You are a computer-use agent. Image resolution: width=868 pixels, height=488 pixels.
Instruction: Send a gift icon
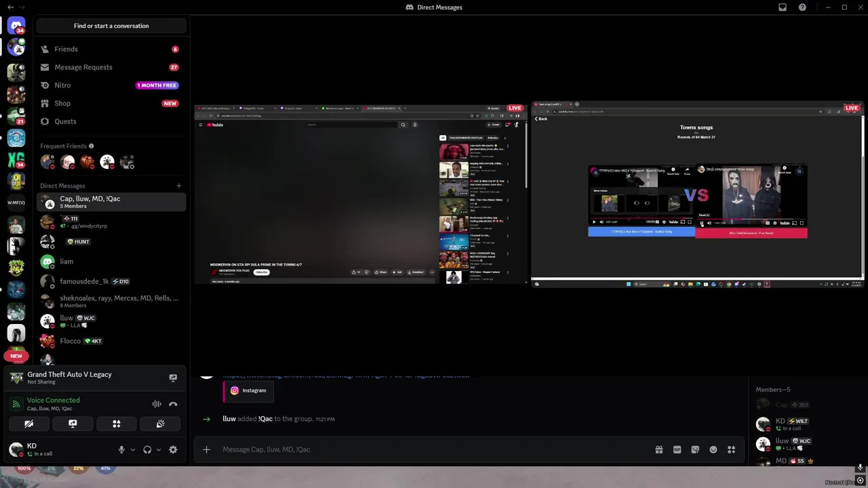[x=659, y=449]
